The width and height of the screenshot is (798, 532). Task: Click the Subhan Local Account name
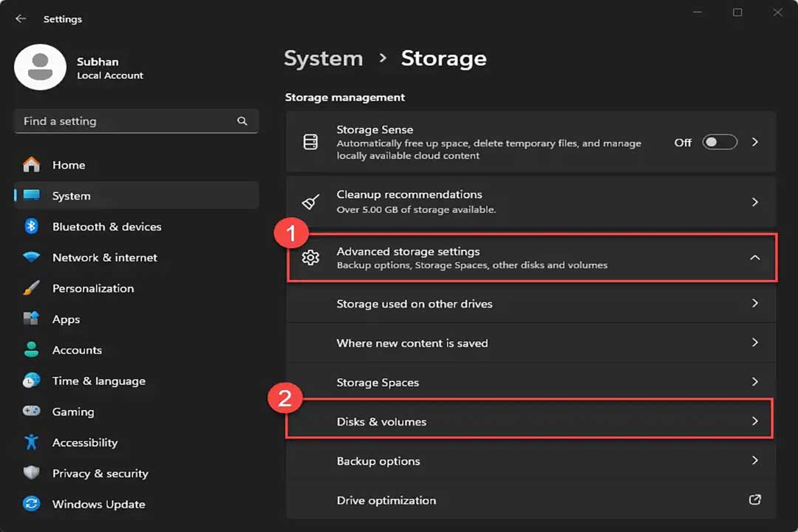[110, 68]
